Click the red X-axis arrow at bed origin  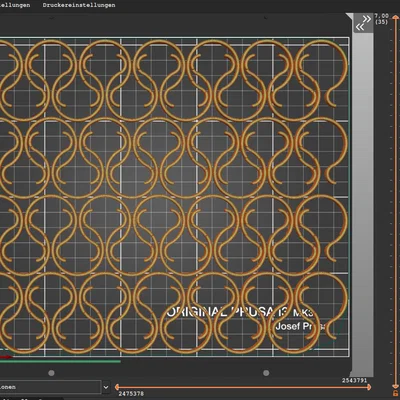(7, 357)
